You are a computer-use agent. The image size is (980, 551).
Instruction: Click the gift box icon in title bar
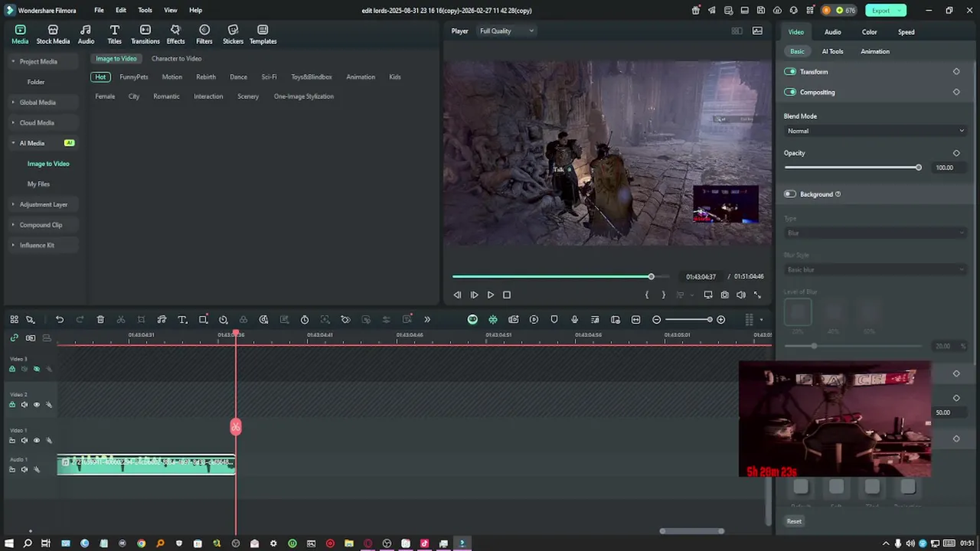pos(695,10)
